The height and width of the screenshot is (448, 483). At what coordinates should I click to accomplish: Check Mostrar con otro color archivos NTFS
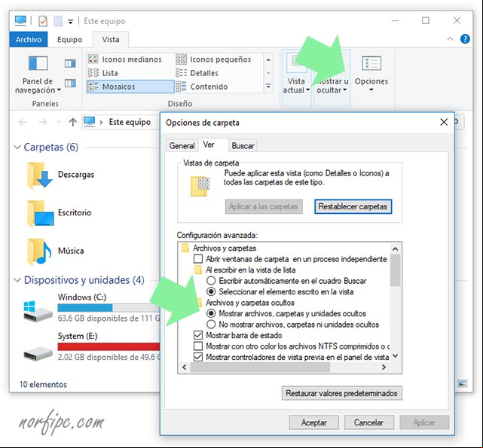pos(198,346)
